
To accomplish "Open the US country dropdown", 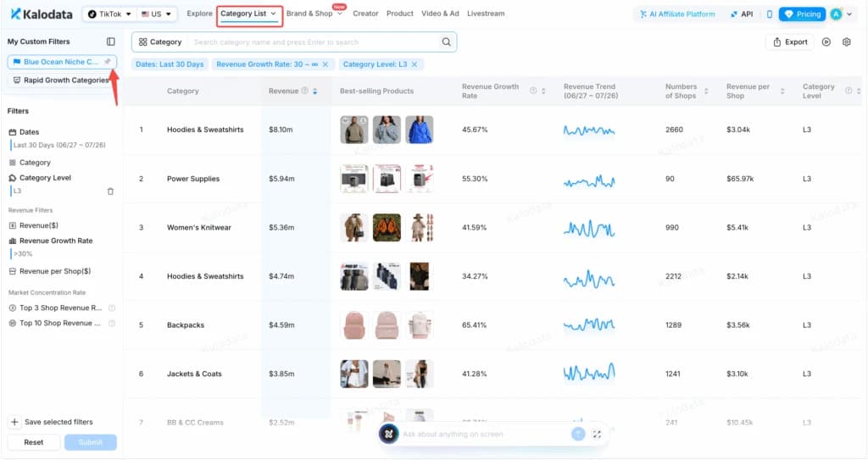I will (156, 14).
